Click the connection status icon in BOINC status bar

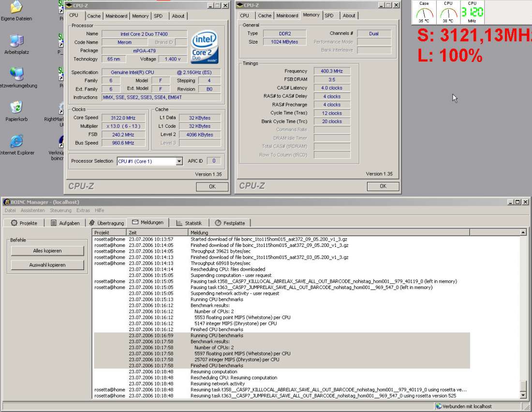click(x=439, y=406)
